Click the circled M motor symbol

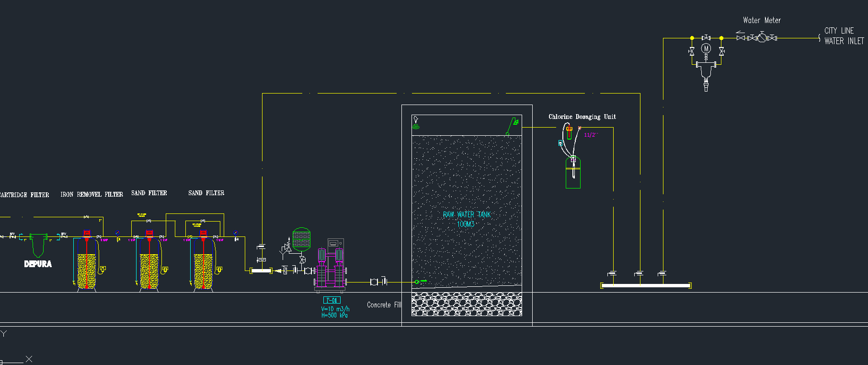click(706, 48)
